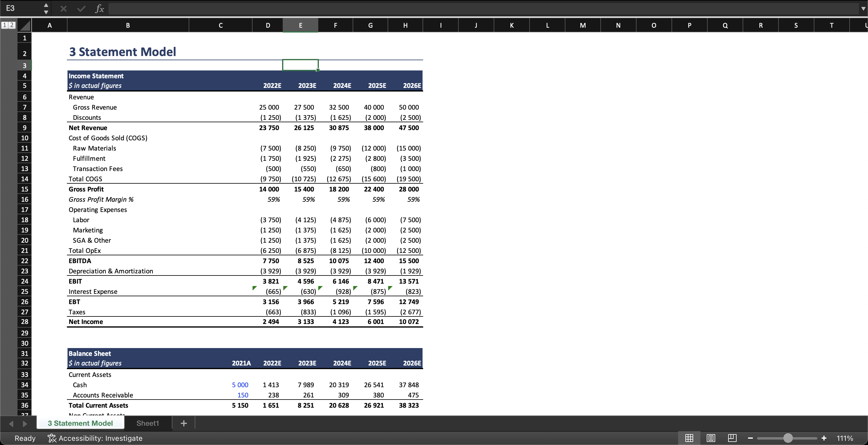Select 2025E Total COGS value (15 600)
This screenshot has width=868, height=445.
[374, 179]
